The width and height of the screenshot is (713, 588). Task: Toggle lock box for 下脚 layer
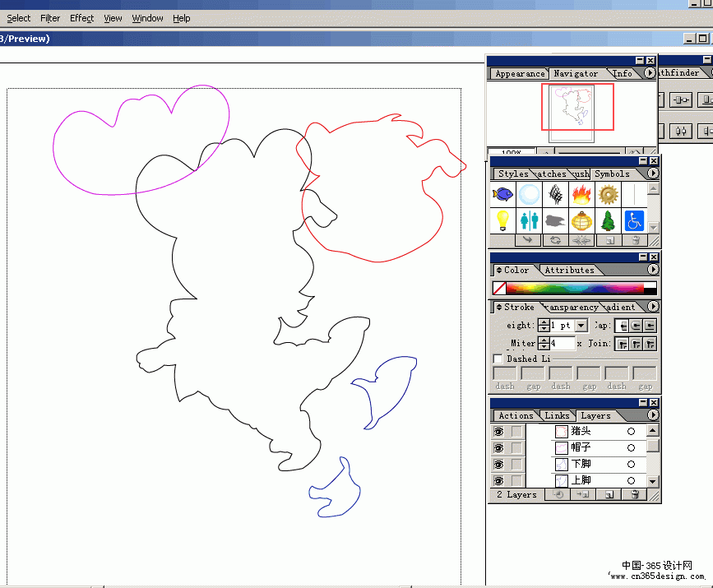pos(516,465)
